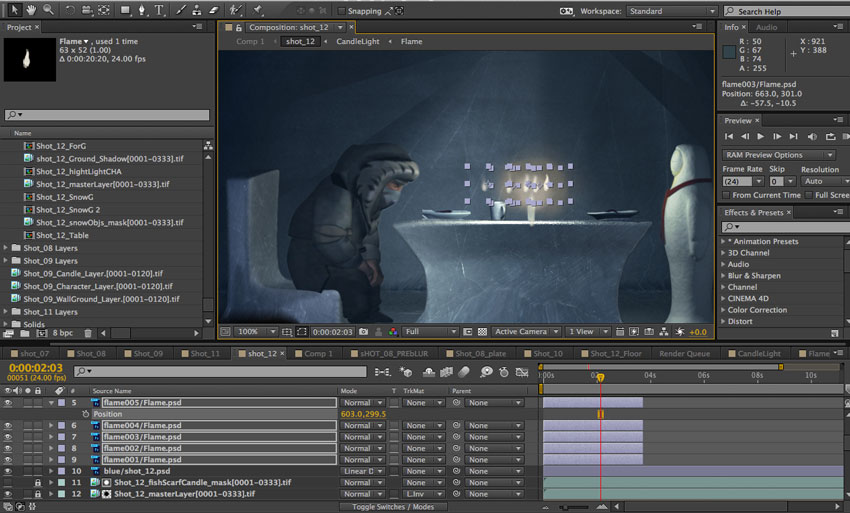Click the Info panel color sample swatch

(x=729, y=52)
